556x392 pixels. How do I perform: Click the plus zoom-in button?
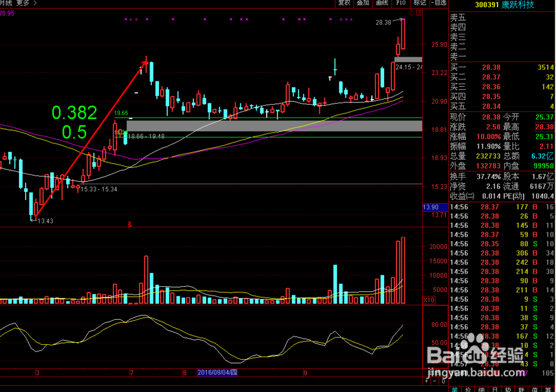point(426,381)
